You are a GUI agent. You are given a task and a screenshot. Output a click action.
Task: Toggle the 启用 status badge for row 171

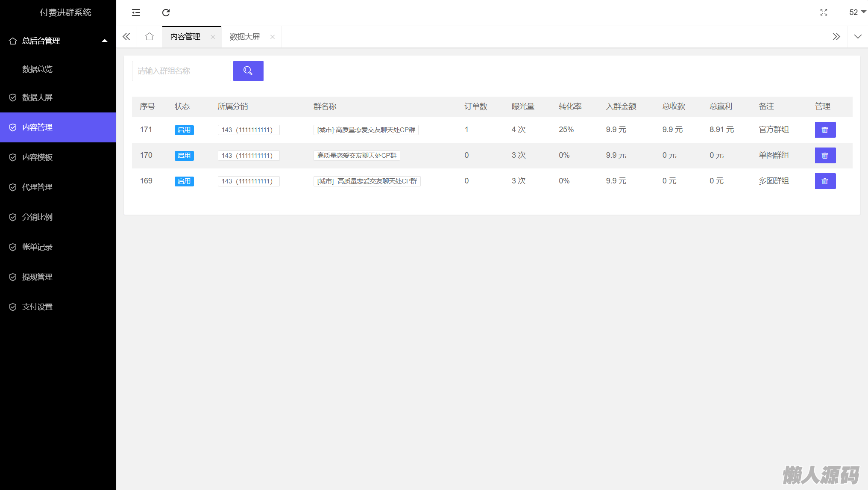click(x=184, y=130)
